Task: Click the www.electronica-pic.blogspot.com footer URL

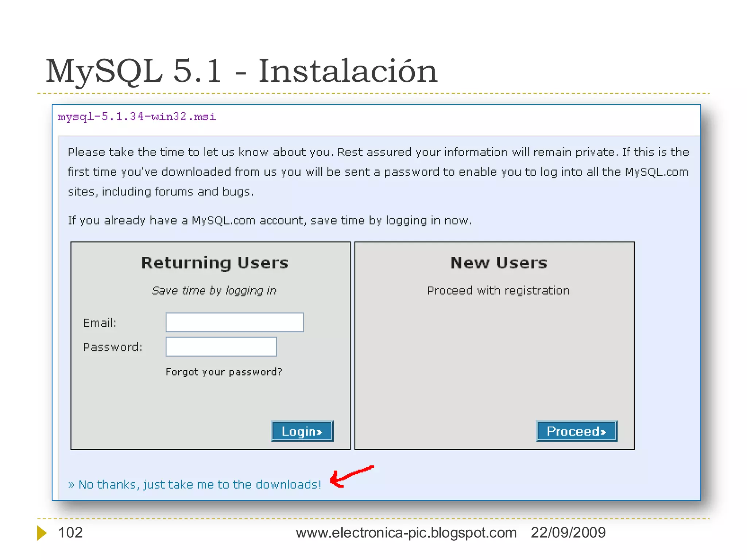Action: [406, 533]
